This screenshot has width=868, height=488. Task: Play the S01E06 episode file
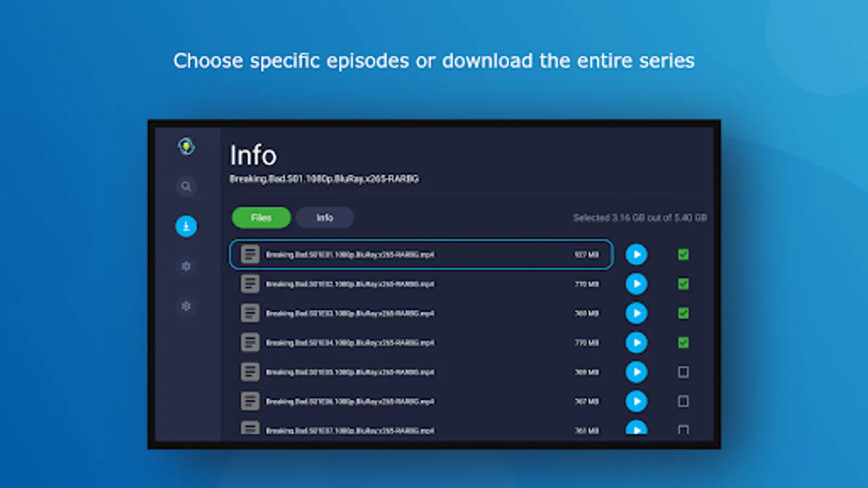tap(636, 401)
